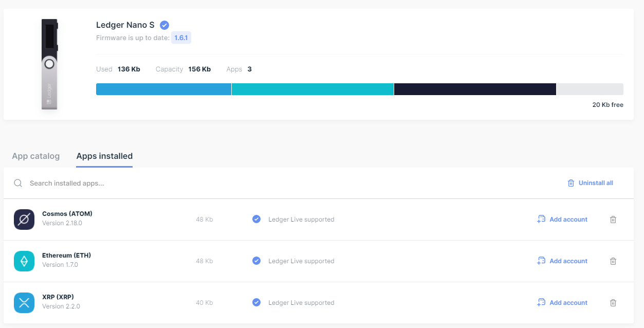
Task: Click Uninstall all button
Action: [x=590, y=183]
